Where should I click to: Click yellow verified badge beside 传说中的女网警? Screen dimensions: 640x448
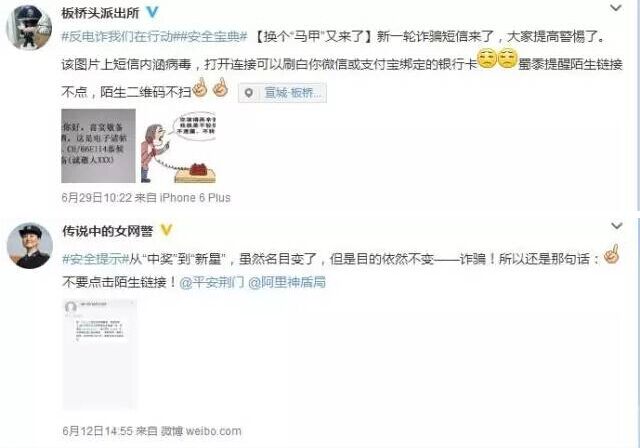coord(166,230)
